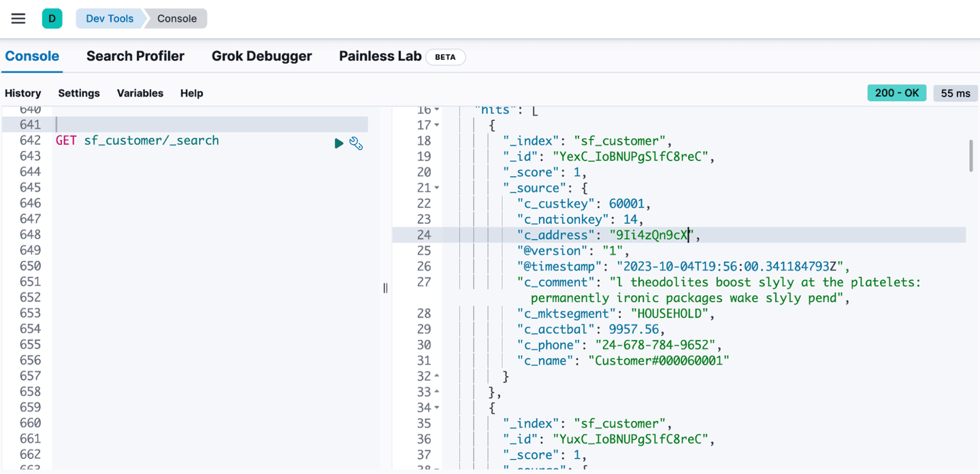This screenshot has height=474, width=980.
Task: Click the Console breadcrumb
Action: [175, 18]
